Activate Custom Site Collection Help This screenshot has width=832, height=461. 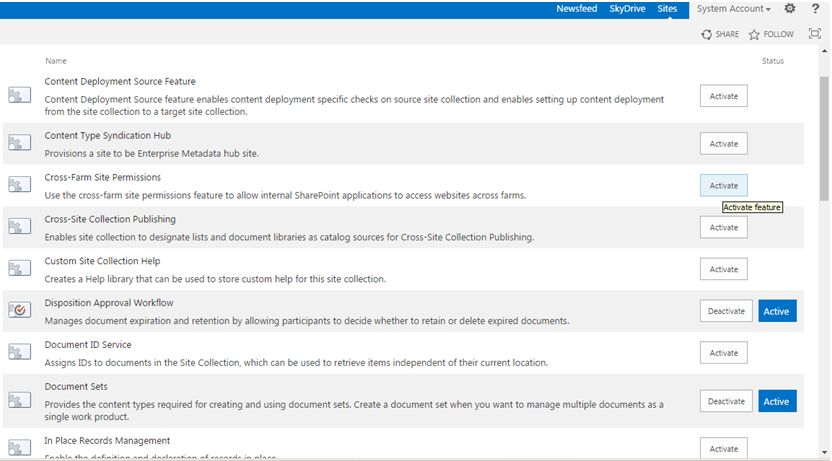click(x=723, y=269)
